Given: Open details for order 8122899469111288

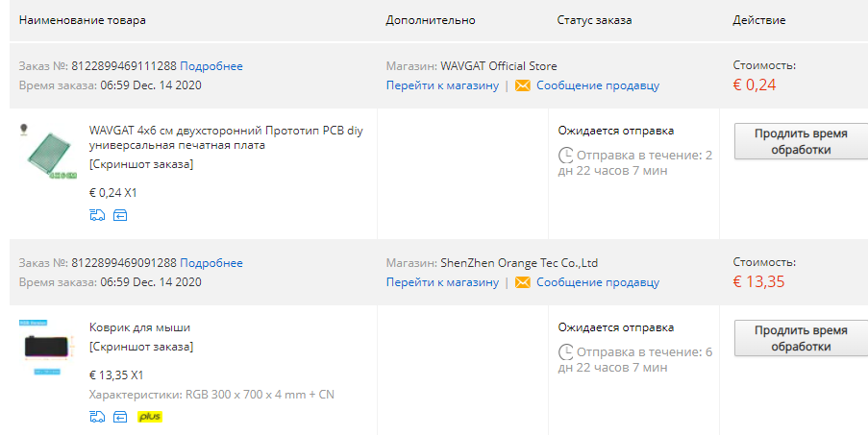Looking at the screenshot, I should [x=211, y=66].
